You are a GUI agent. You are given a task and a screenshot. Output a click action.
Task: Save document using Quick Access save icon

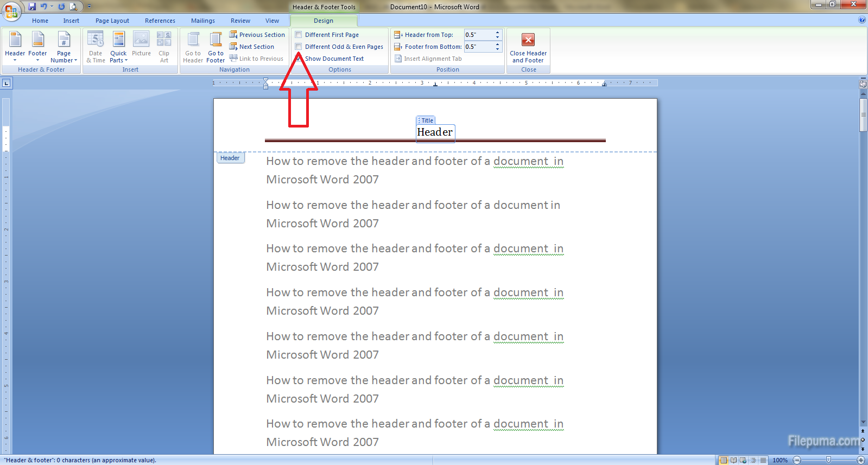click(32, 7)
